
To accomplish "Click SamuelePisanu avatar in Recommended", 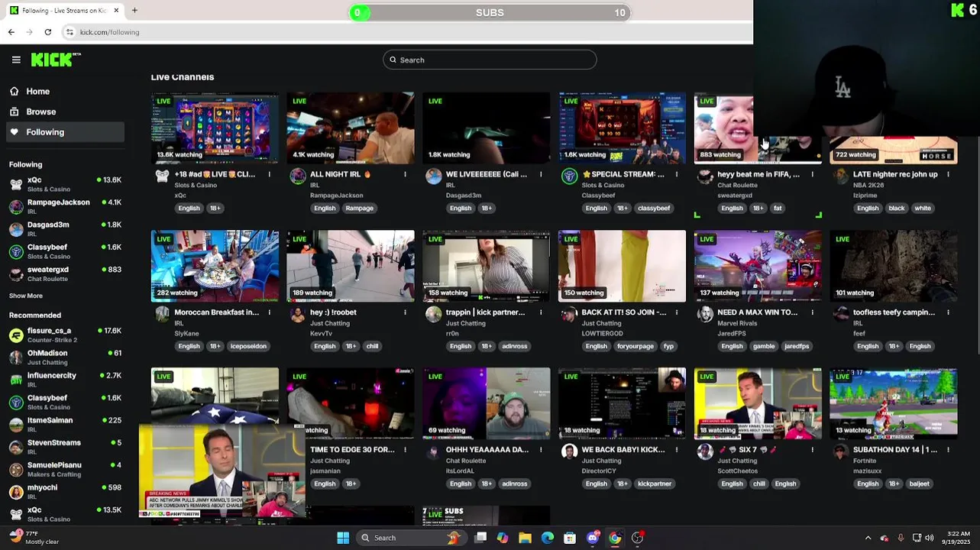I will [x=16, y=469].
